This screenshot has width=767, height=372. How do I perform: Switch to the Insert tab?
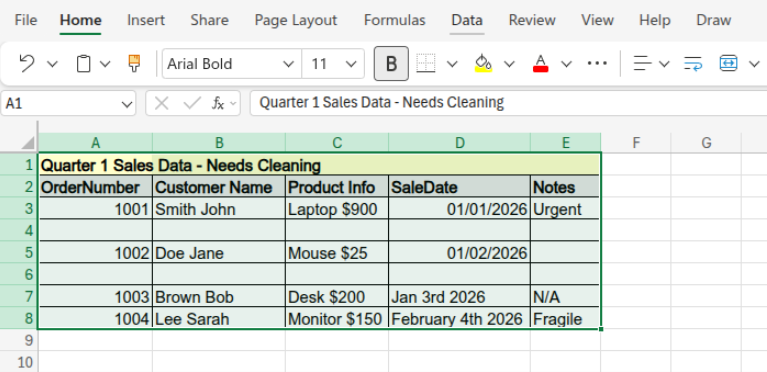(146, 20)
